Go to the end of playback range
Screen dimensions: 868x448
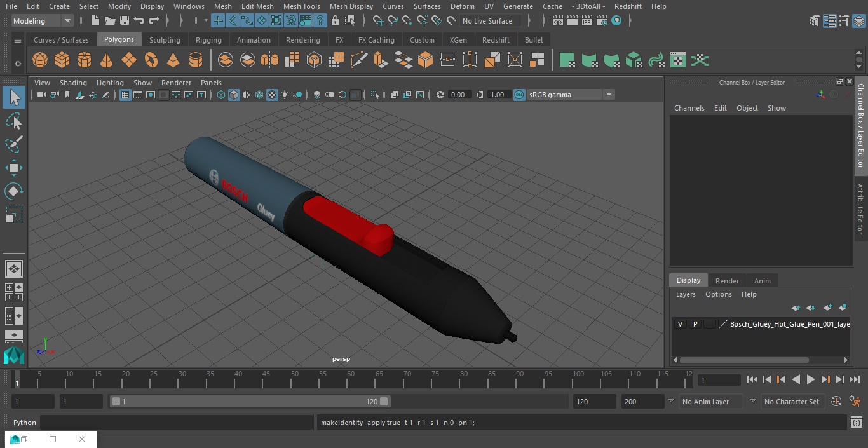855,379
